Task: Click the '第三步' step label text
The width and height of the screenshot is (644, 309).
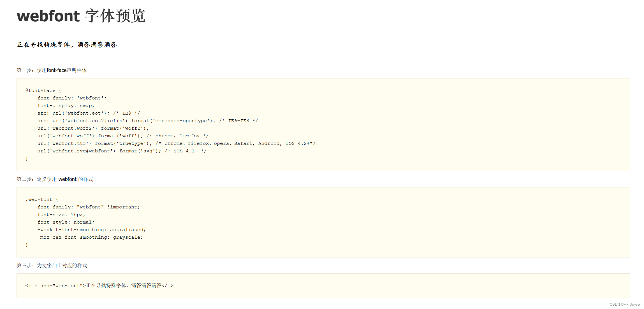Action: coord(52,265)
